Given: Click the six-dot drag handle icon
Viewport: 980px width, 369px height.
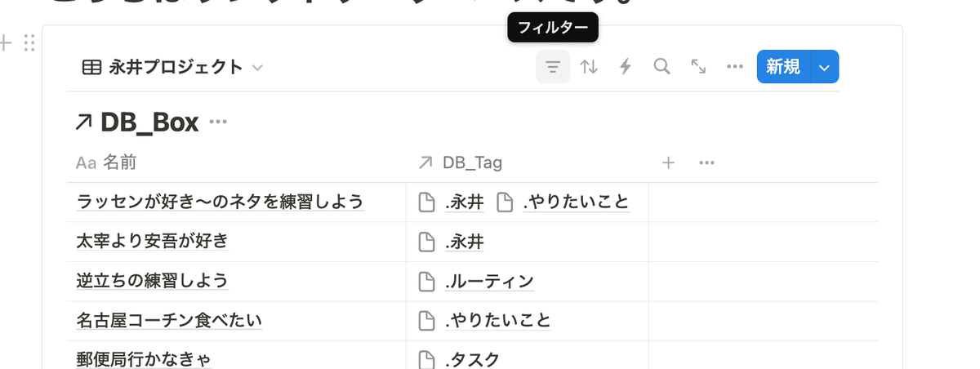Looking at the screenshot, I should click(x=29, y=43).
